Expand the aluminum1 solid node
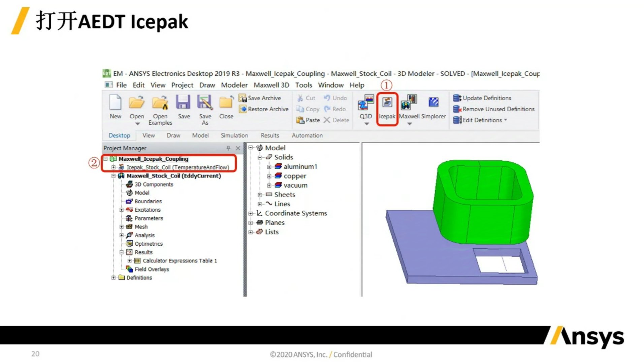644x364 pixels. (x=269, y=167)
